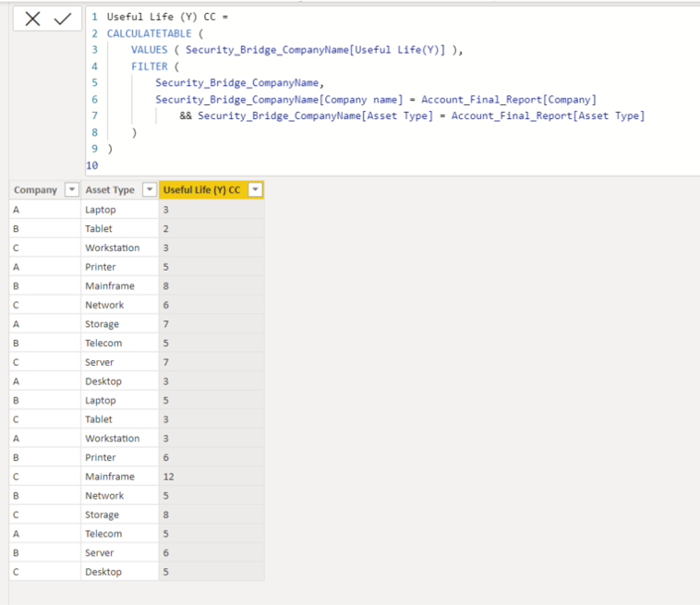Viewport: 700px width, 605px height.
Task: Click Account_Final_Report[Company] in formula line 6
Action: coord(509,100)
